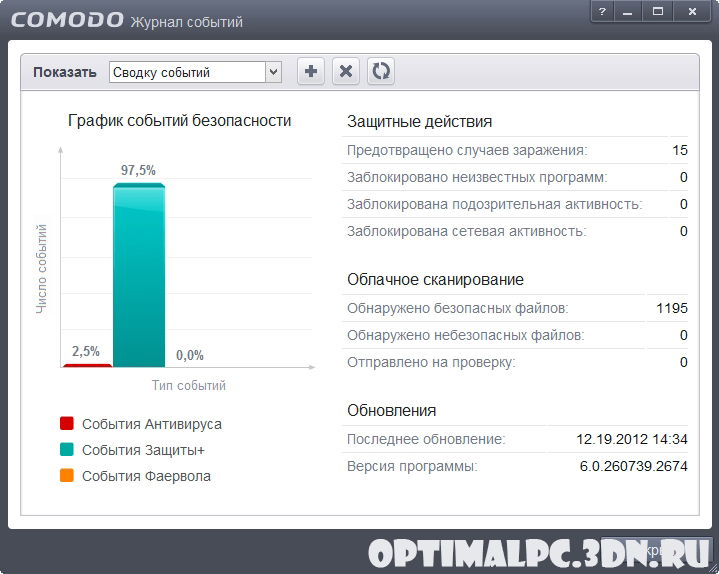Click Отправлено на проверку row

click(515, 362)
